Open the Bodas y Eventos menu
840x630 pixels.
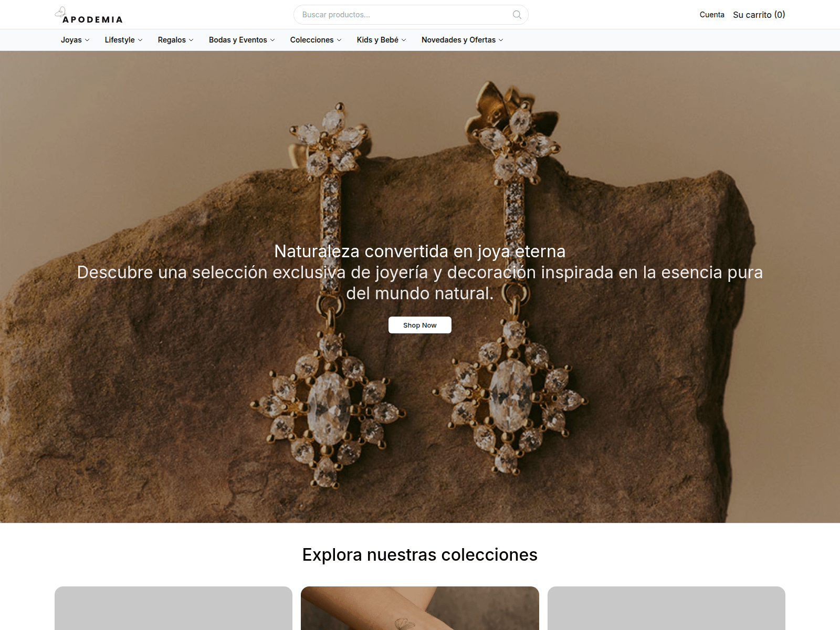pos(241,40)
